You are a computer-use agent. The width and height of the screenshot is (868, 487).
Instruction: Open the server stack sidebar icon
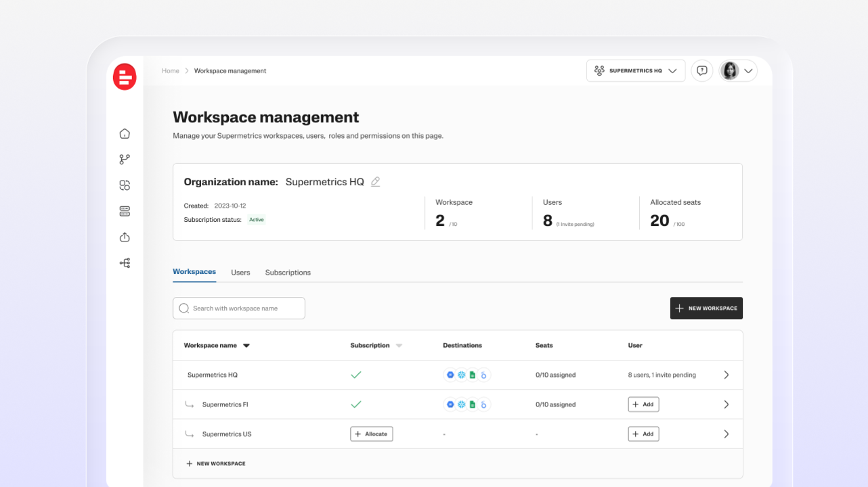coord(125,212)
